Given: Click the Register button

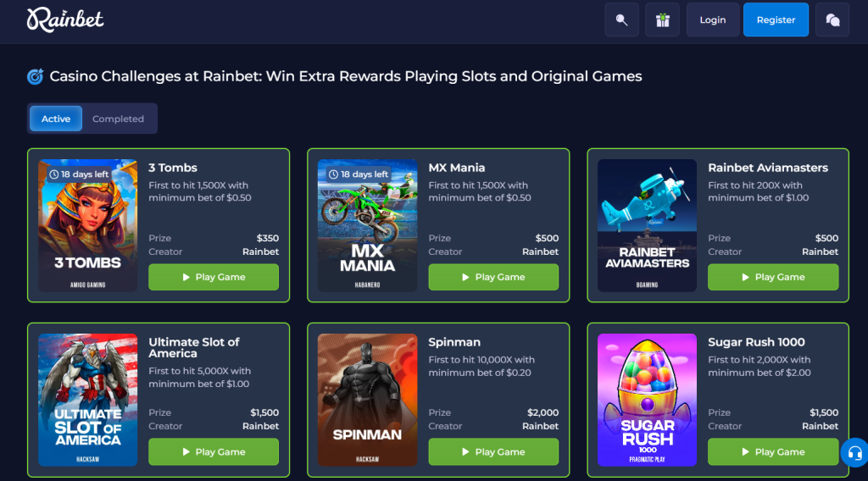Looking at the screenshot, I should point(776,20).
